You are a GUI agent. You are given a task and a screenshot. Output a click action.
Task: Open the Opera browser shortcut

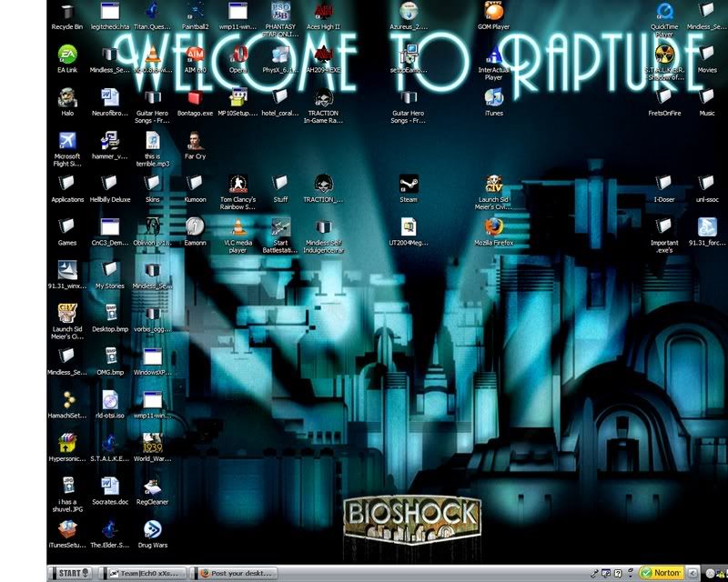pyautogui.click(x=238, y=54)
